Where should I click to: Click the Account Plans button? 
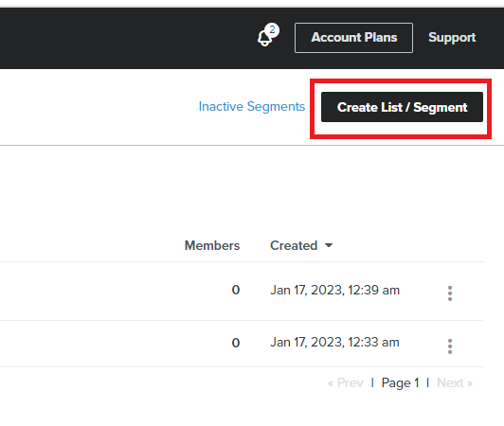tap(354, 38)
